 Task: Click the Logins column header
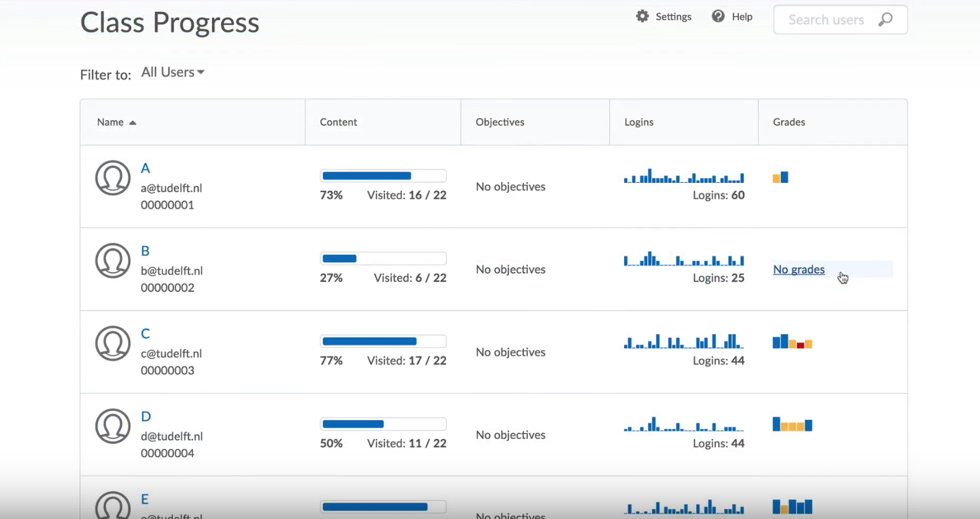(638, 122)
